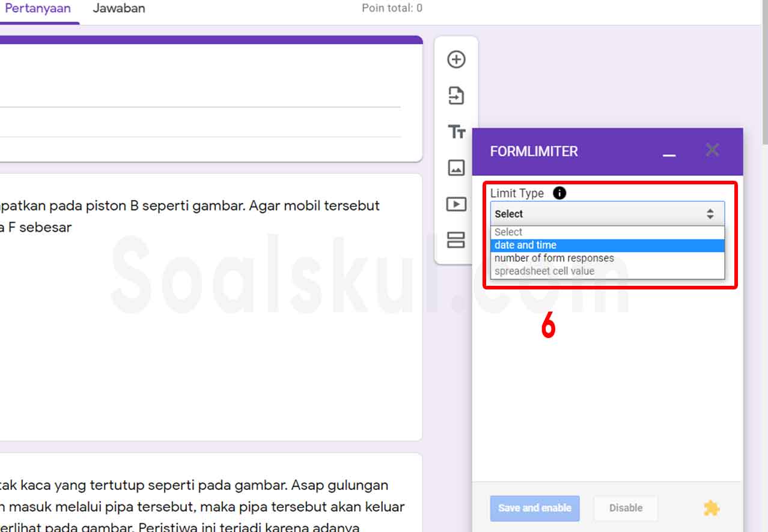Click the import questions icon

(x=456, y=95)
